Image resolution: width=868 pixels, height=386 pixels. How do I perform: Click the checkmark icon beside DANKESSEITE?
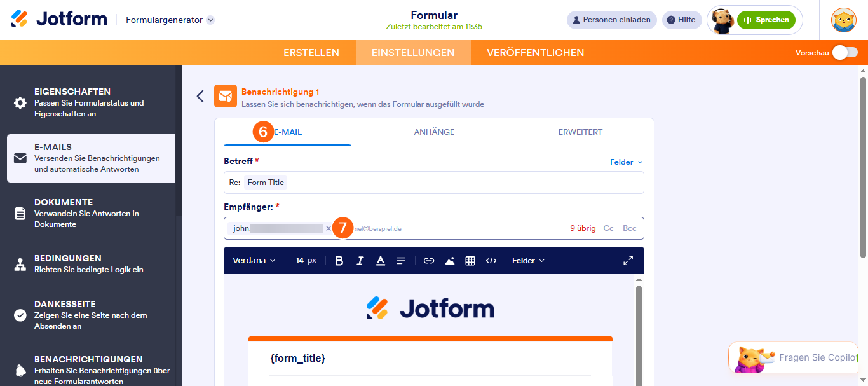pos(20,315)
